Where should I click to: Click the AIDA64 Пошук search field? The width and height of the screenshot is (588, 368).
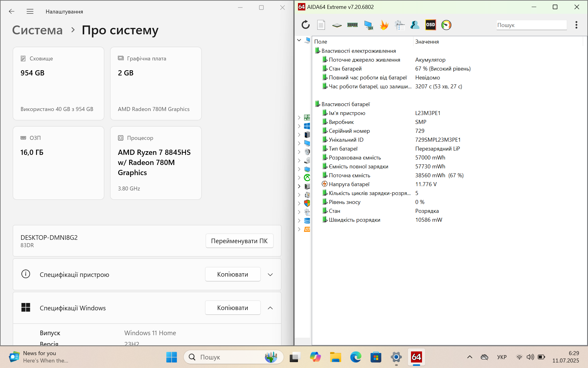click(531, 25)
